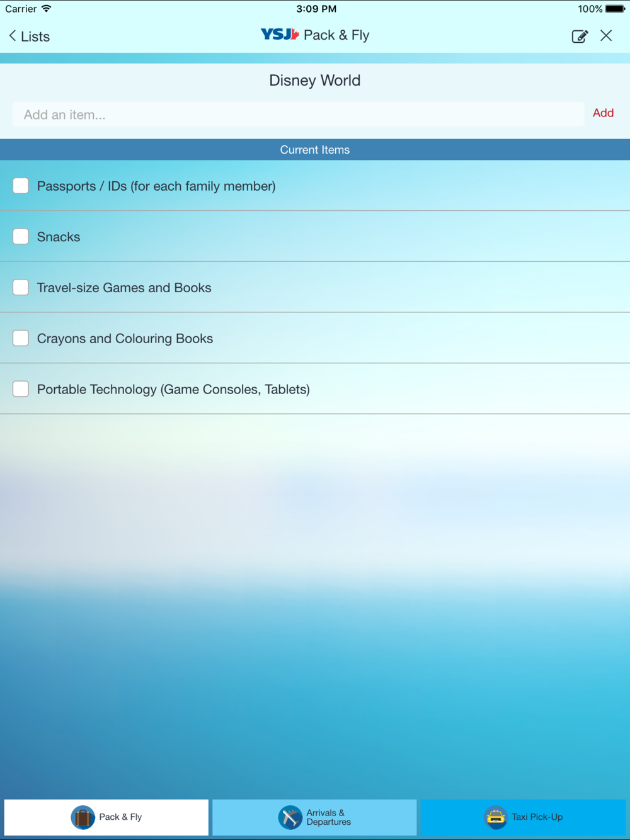Tap the battery indicator icon
630x840 pixels.
point(615,9)
